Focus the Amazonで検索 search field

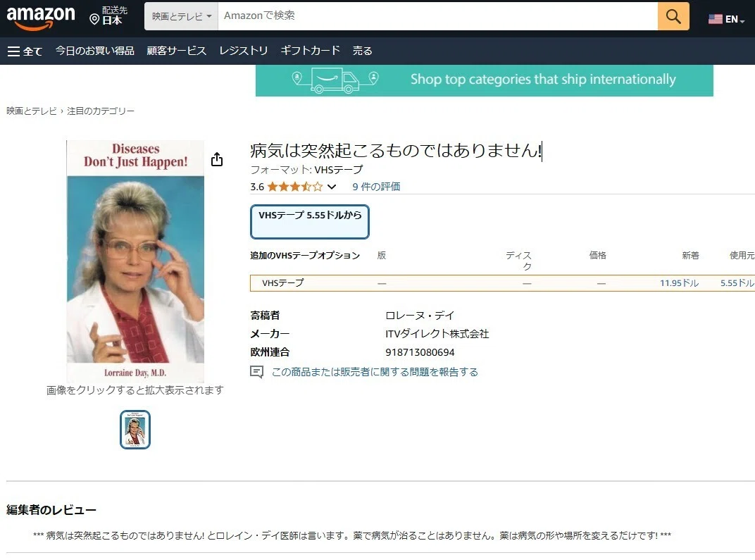(x=437, y=16)
